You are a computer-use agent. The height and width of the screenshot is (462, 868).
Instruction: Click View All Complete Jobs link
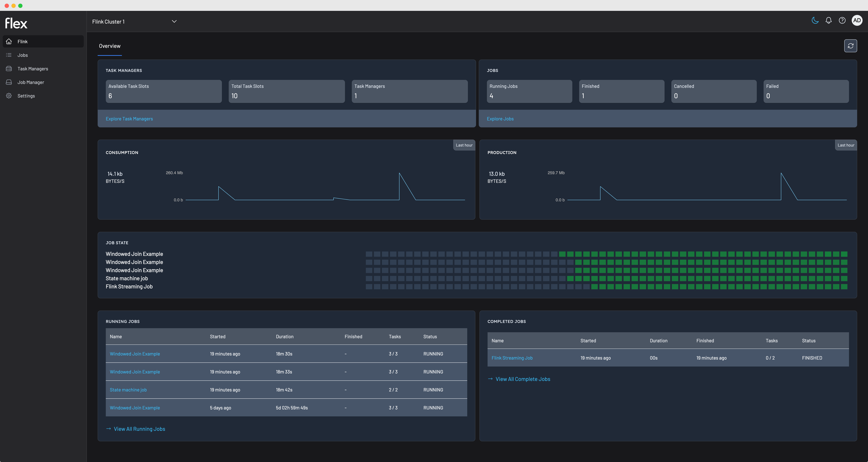pos(523,379)
